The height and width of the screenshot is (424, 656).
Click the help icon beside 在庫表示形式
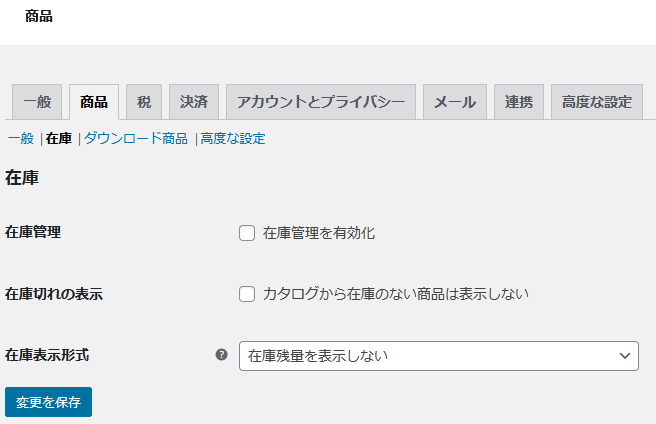click(x=221, y=355)
